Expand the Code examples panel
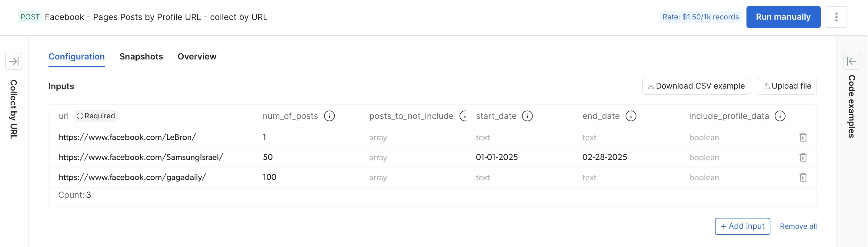The image size is (868, 247). (851, 61)
